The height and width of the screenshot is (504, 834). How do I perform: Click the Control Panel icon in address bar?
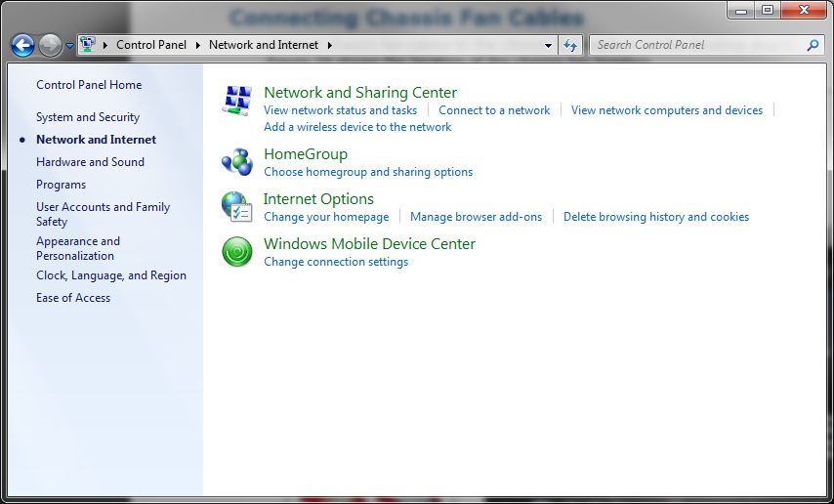88,45
